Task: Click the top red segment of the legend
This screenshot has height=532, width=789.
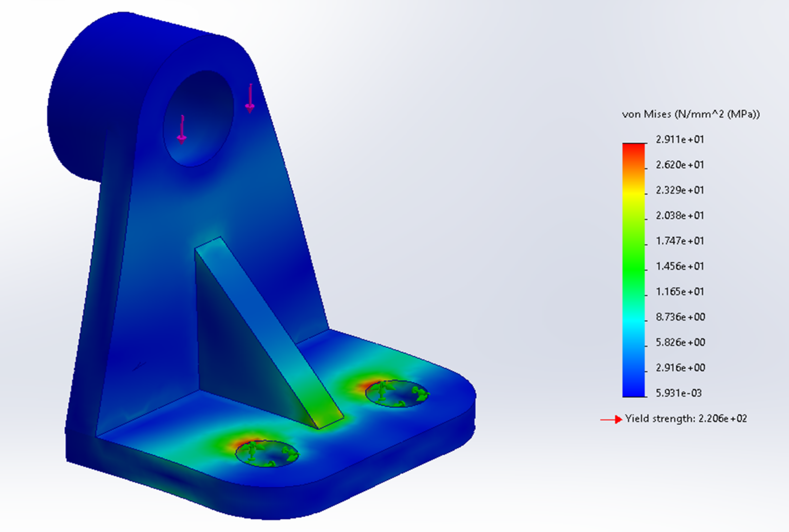Action: pos(634,149)
